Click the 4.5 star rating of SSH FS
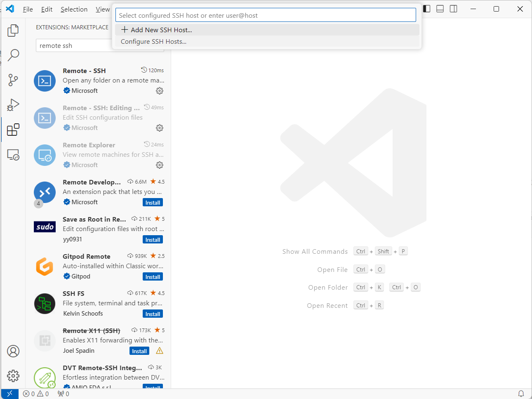This screenshot has height=399, width=532. pos(158,293)
